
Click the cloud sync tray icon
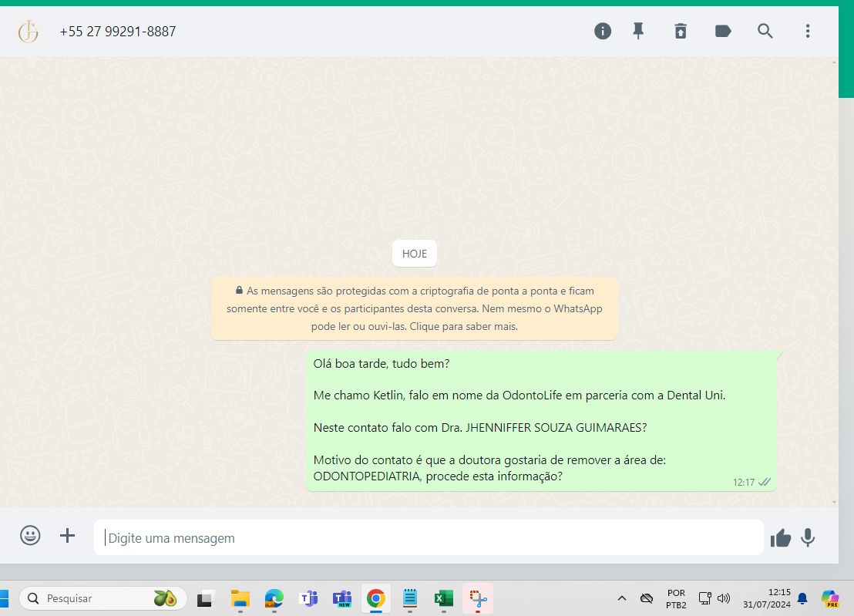click(x=647, y=598)
